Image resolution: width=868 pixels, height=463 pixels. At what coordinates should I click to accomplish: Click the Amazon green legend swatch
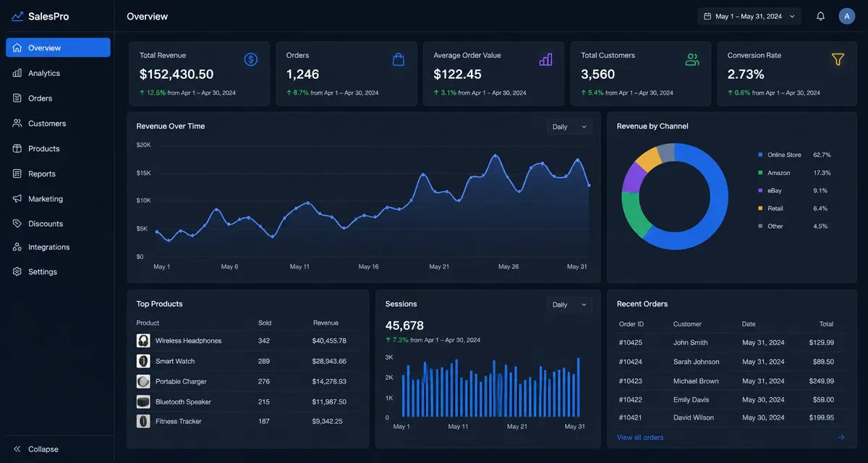click(x=760, y=173)
